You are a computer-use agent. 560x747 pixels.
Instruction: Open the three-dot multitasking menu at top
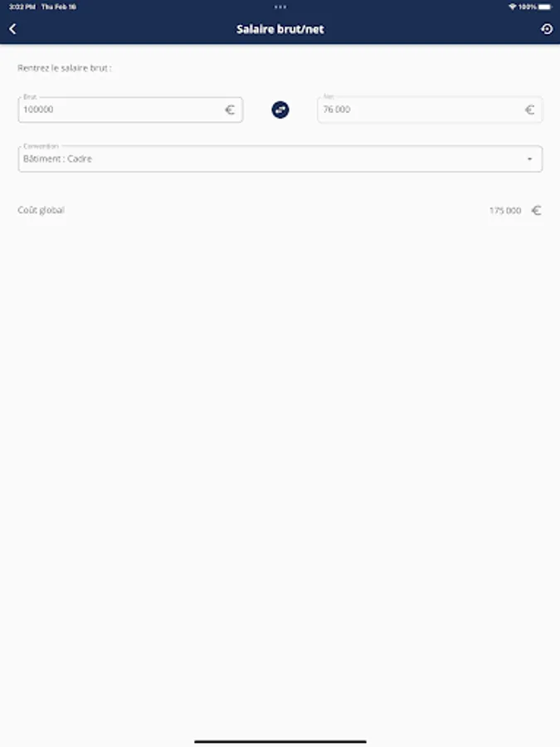coord(280,7)
